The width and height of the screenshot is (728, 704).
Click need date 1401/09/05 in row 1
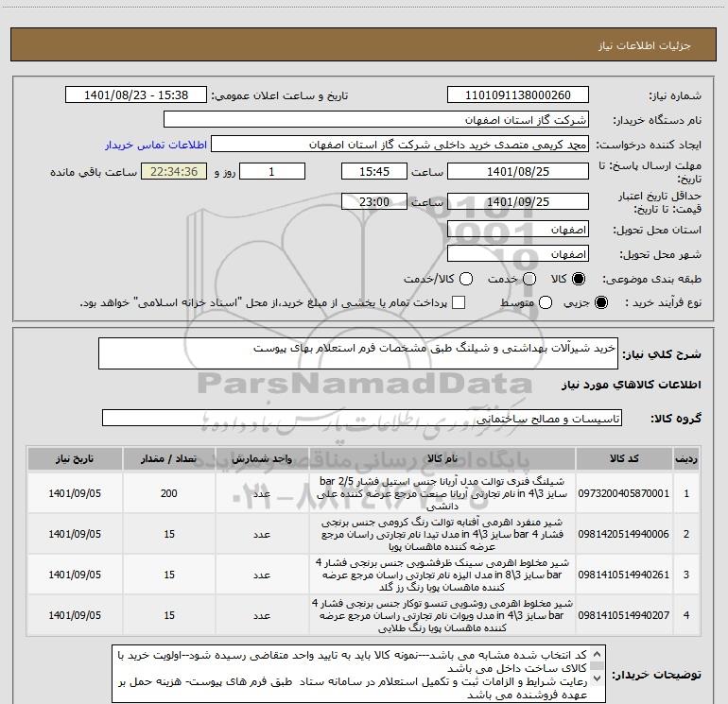[75, 493]
